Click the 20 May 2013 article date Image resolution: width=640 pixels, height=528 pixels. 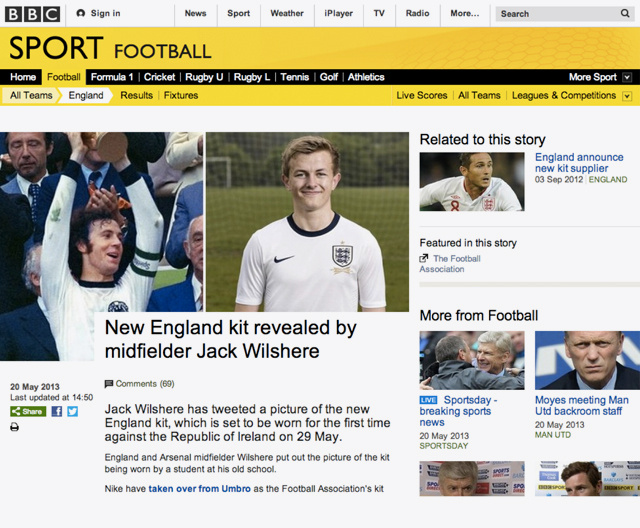[x=35, y=387]
